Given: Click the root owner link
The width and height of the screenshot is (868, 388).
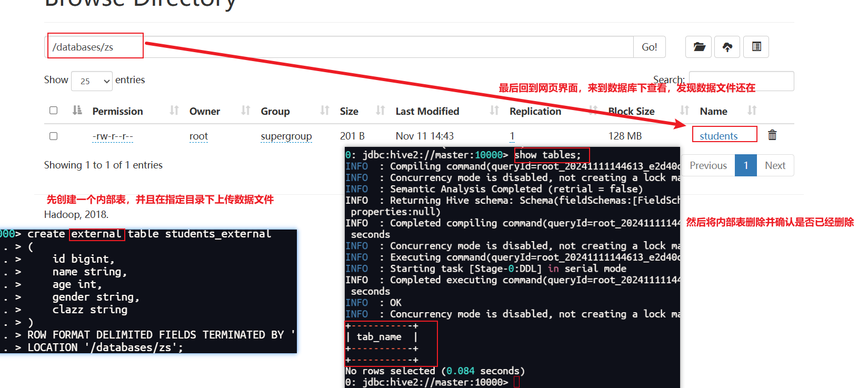Looking at the screenshot, I should click(198, 136).
